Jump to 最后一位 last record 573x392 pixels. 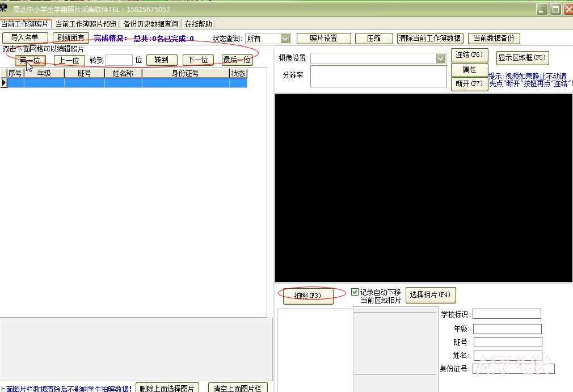[x=237, y=60]
